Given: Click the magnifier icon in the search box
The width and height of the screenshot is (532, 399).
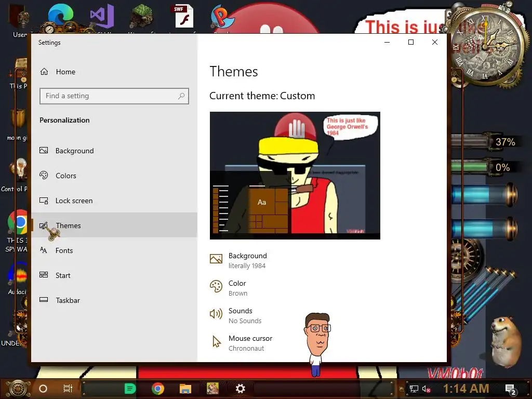Looking at the screenshot, I should tap(181, 96).
